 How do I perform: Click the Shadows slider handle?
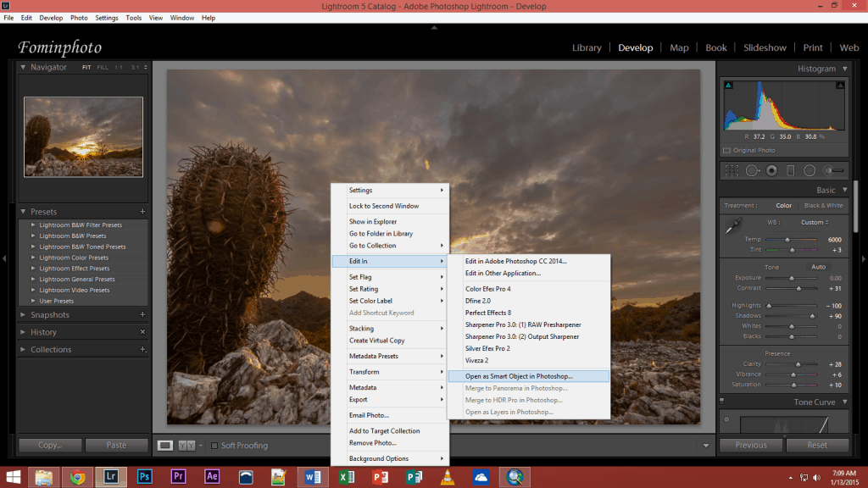click(812, 316)
